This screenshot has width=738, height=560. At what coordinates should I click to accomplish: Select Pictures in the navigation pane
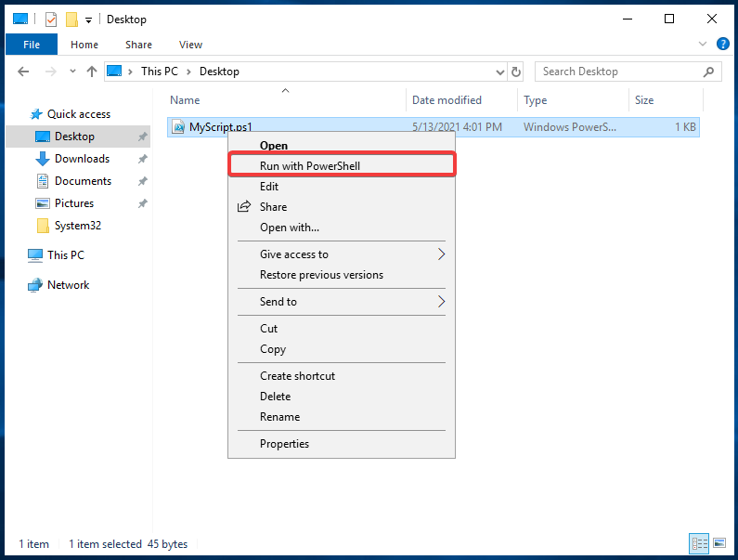tap(74, 203)
